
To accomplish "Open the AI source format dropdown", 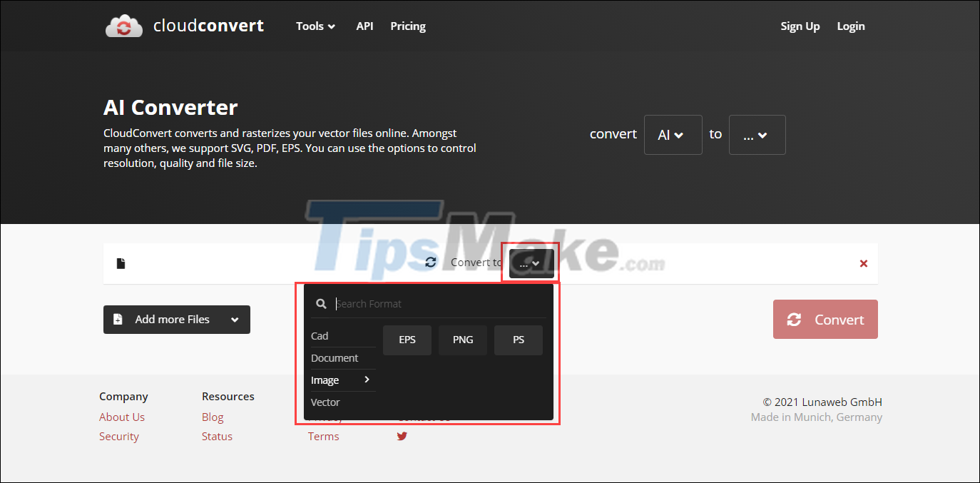I will (x=673, y=134).
